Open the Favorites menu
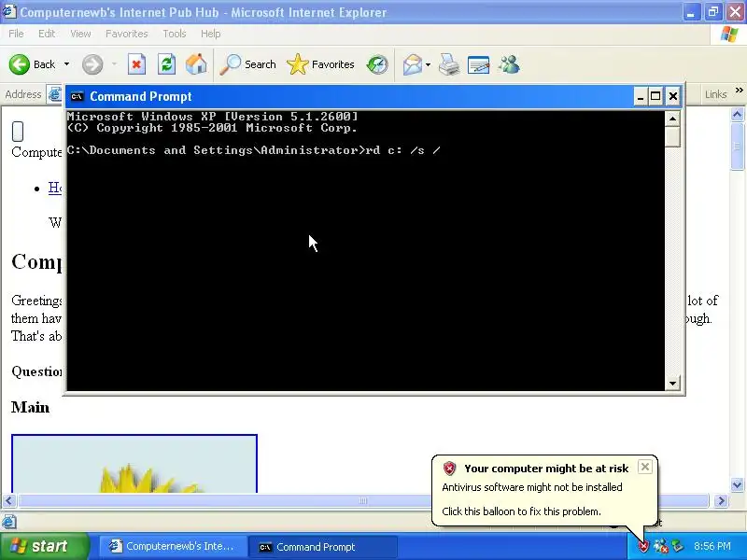Image resolution: width=747 pixels, height=560 pixels. click(x=127, y=34)
